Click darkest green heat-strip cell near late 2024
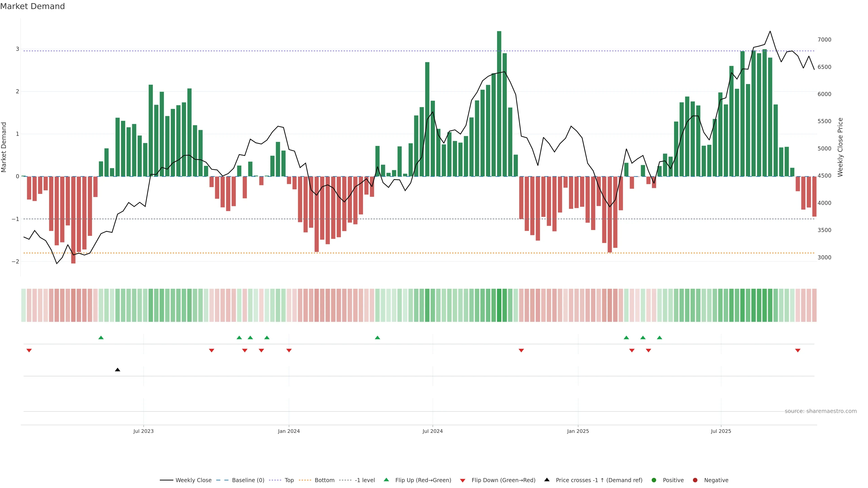 coord(499,305)
